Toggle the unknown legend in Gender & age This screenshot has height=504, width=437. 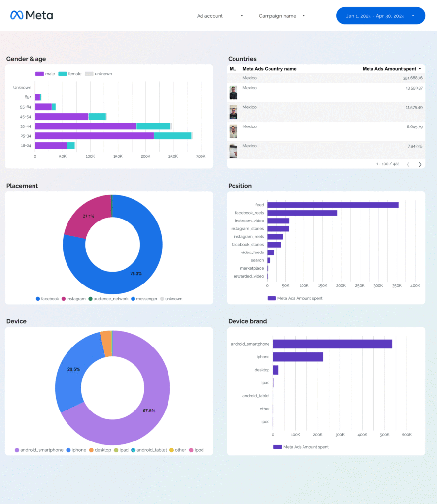tap(99, 74)
